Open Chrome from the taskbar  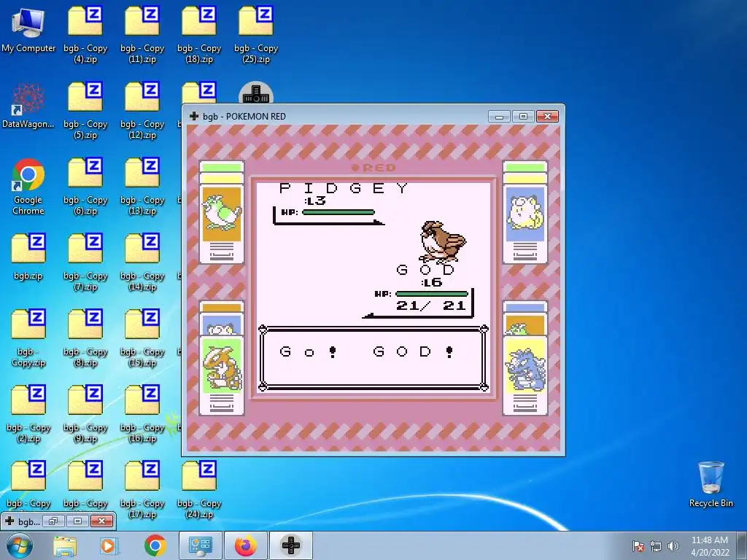click(x=155, y=545)
